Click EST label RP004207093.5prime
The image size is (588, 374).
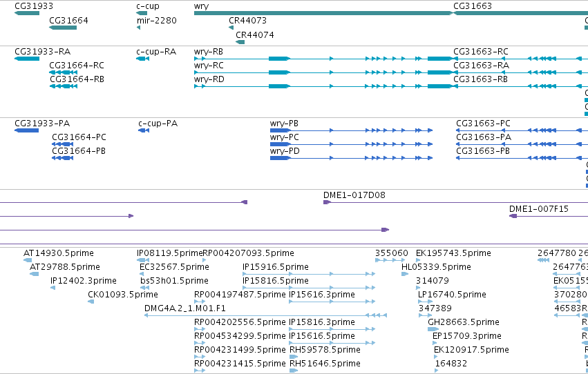248,253
